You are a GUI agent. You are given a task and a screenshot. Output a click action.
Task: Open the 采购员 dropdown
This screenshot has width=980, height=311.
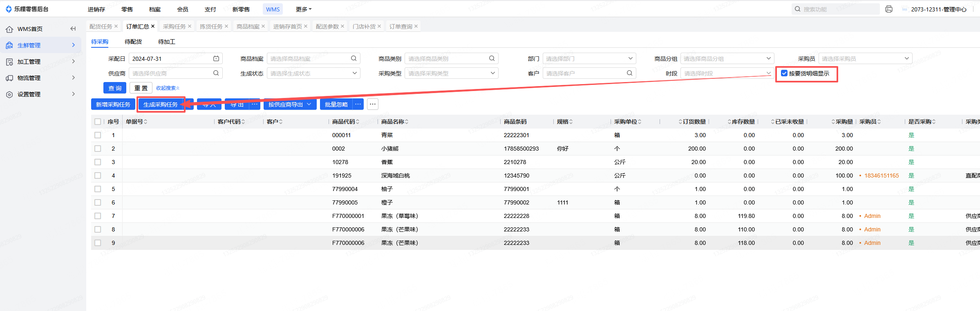865,58
